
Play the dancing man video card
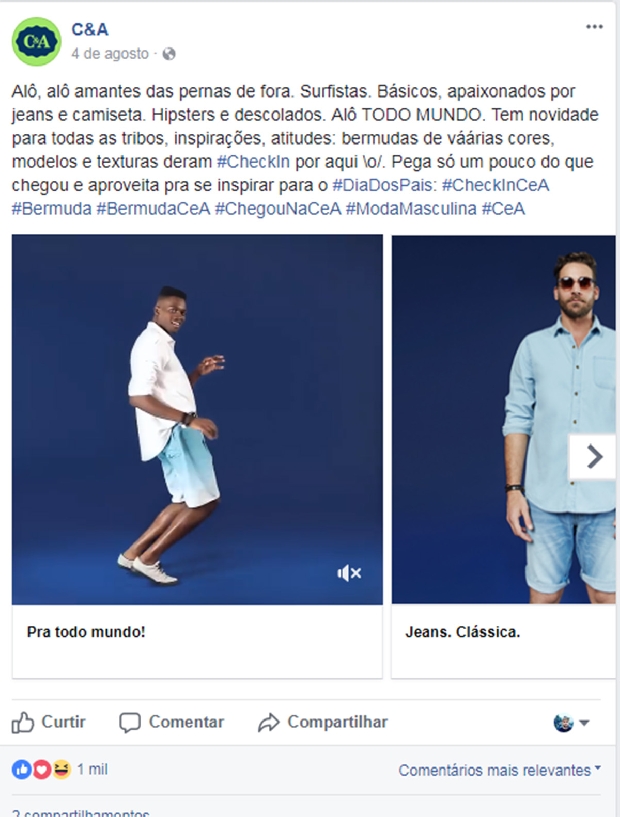197,419
